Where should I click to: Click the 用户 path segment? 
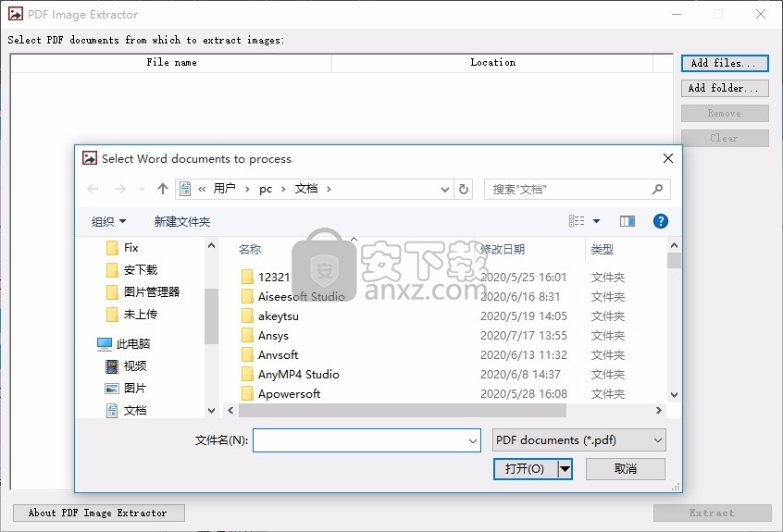(x=224, y=189)
